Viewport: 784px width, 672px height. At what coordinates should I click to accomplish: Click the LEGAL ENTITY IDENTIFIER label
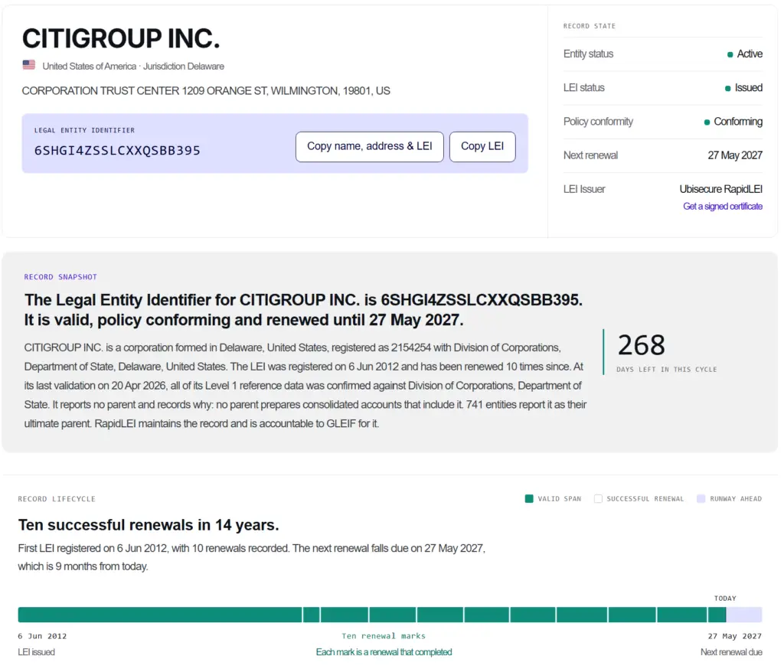pos(84,131)
